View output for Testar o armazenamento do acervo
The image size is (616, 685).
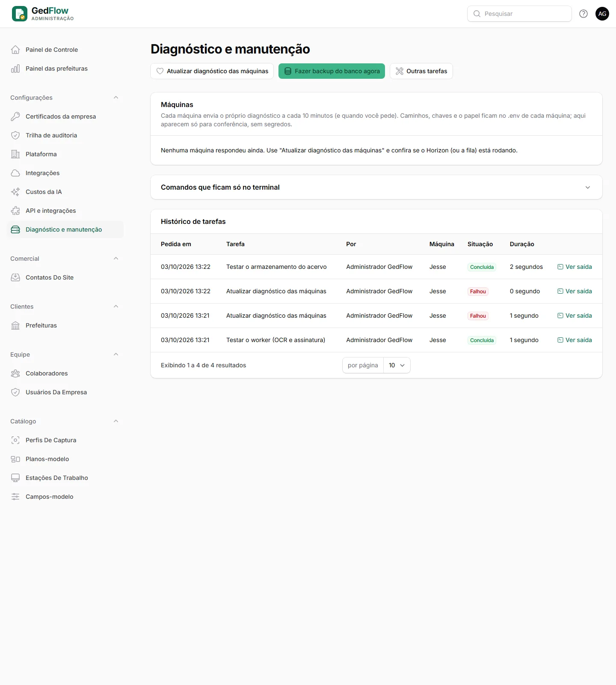point(575,267)
